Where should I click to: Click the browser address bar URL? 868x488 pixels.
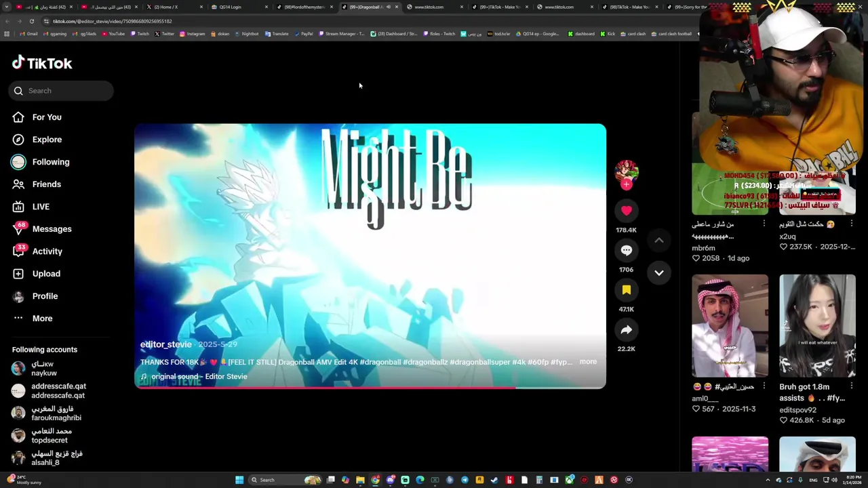(x=113, y=21)
